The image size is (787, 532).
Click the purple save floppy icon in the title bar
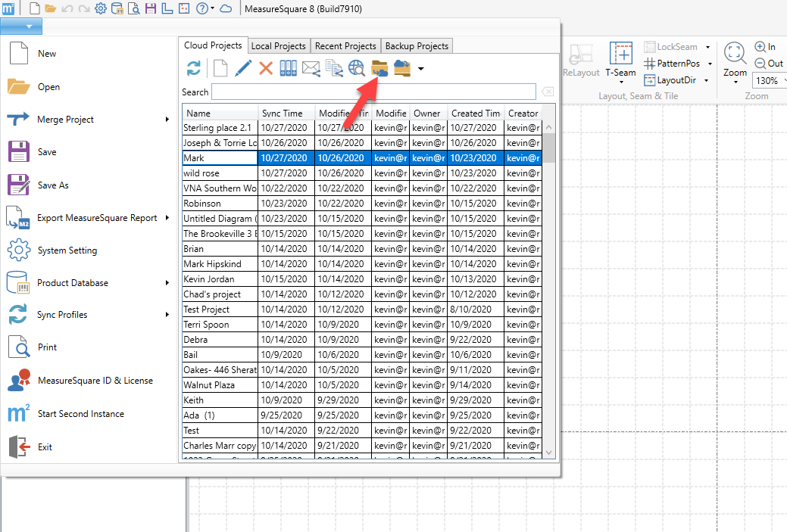click(x=150, y=8)
